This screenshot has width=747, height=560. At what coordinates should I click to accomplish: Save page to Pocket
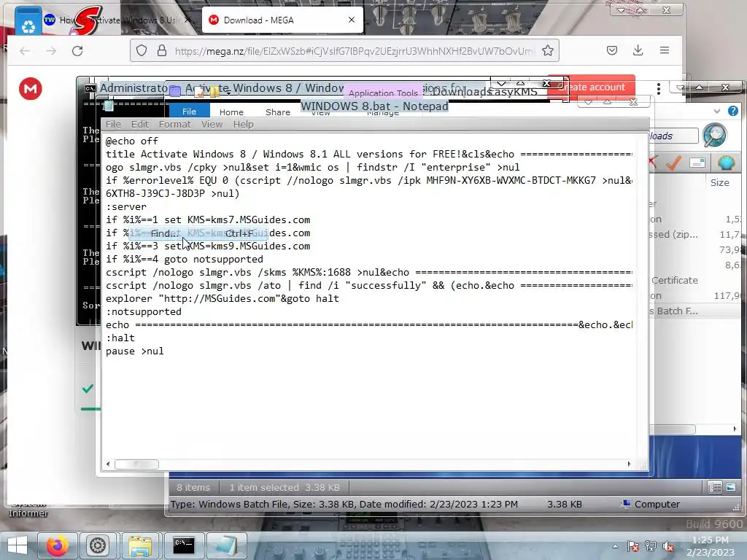(x=612, y=50)
